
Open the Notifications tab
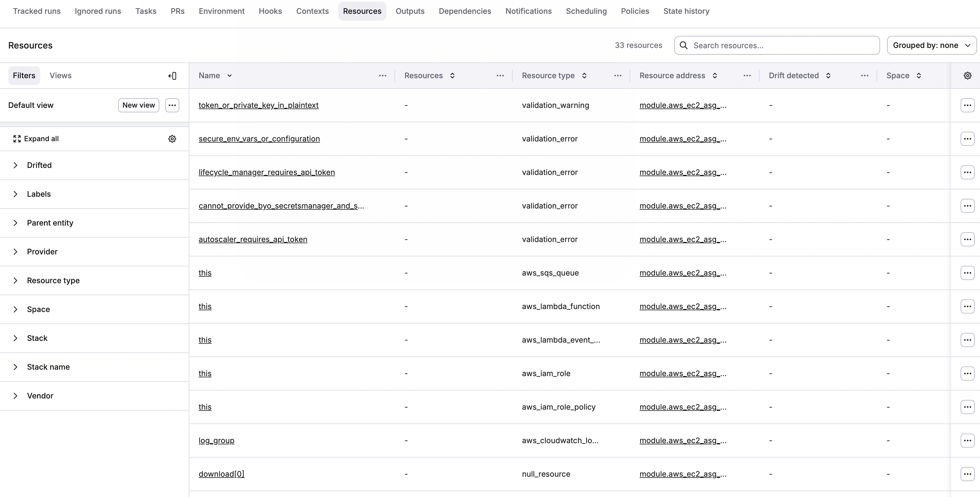(529, 11)
